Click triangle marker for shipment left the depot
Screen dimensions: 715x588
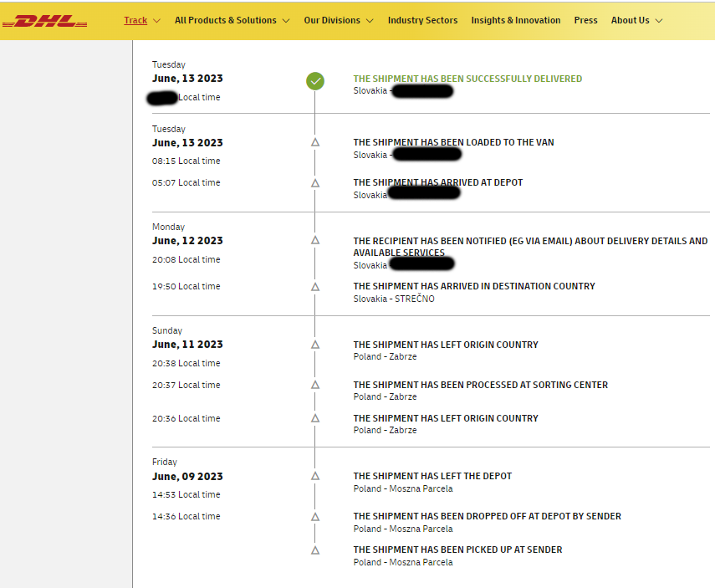[x=315, y=476]
